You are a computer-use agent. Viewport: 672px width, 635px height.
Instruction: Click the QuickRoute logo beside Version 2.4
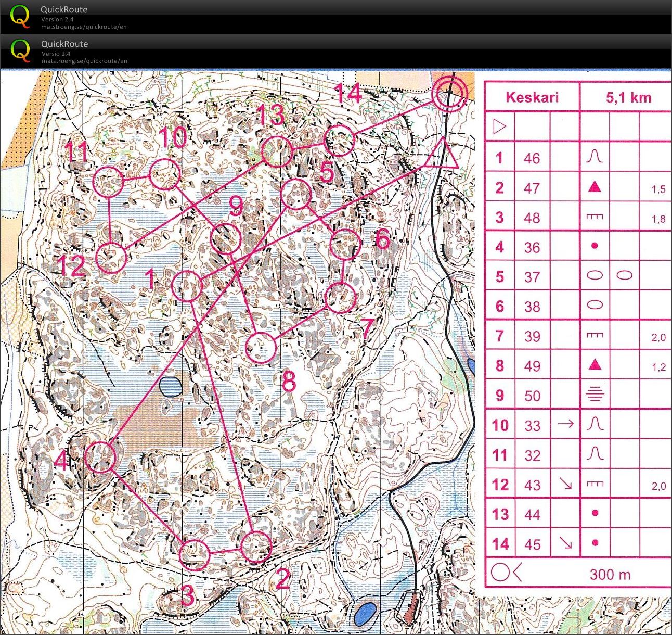click(x=20, y=16)
